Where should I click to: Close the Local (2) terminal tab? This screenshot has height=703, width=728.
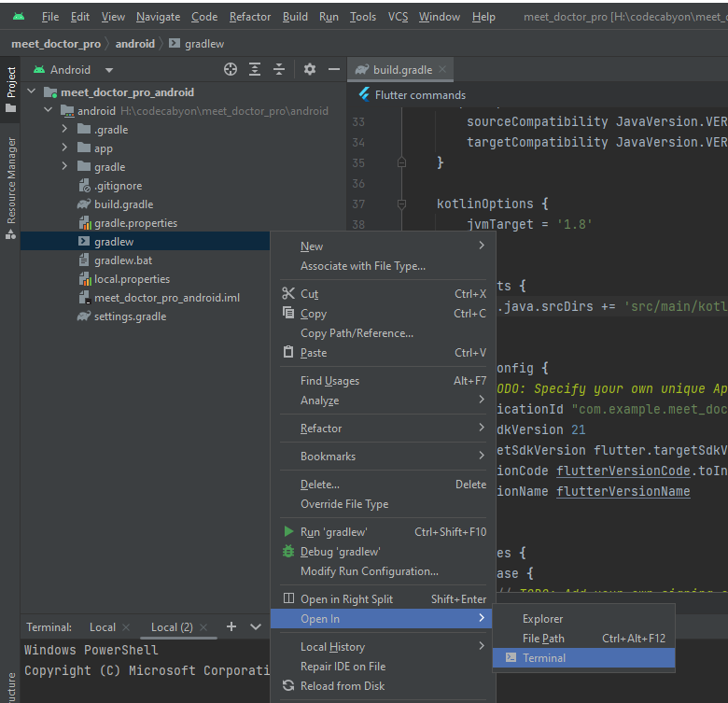(x=203, y=626)
